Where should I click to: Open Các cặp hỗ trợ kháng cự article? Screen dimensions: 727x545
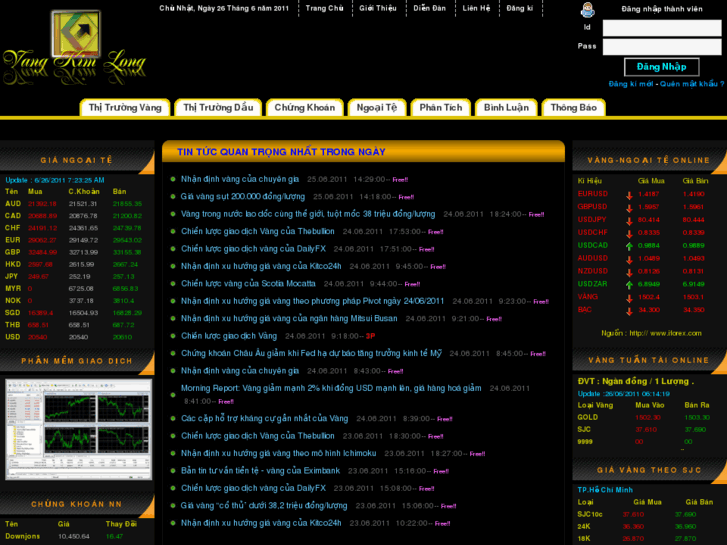point(264,418)
